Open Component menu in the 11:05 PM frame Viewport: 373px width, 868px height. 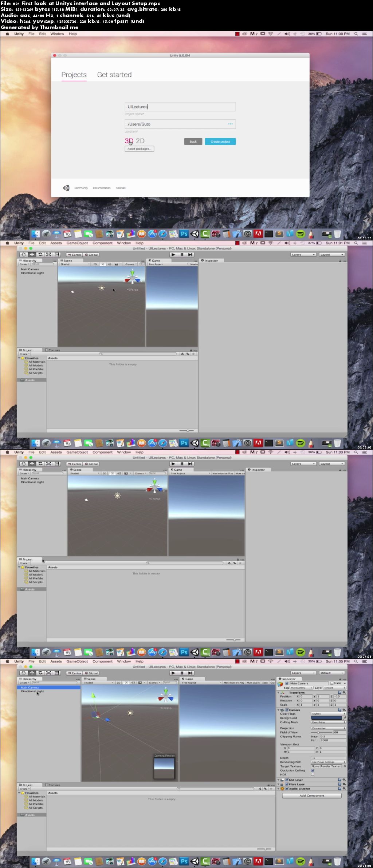[x=102, y=661]
